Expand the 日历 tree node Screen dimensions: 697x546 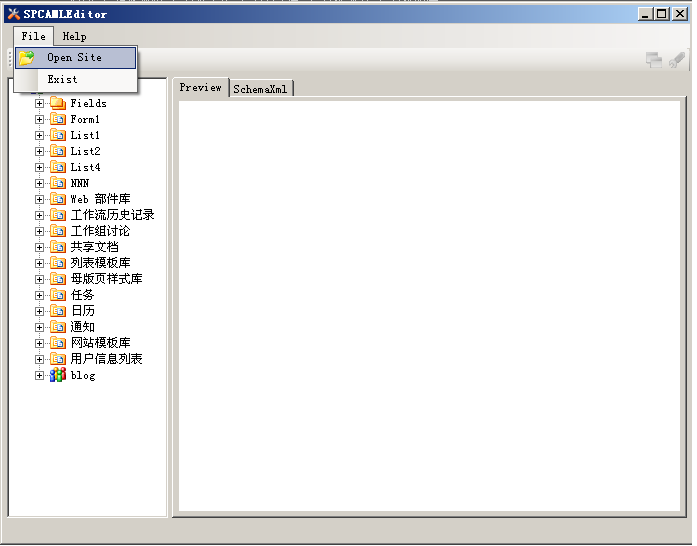coord(39,311)
